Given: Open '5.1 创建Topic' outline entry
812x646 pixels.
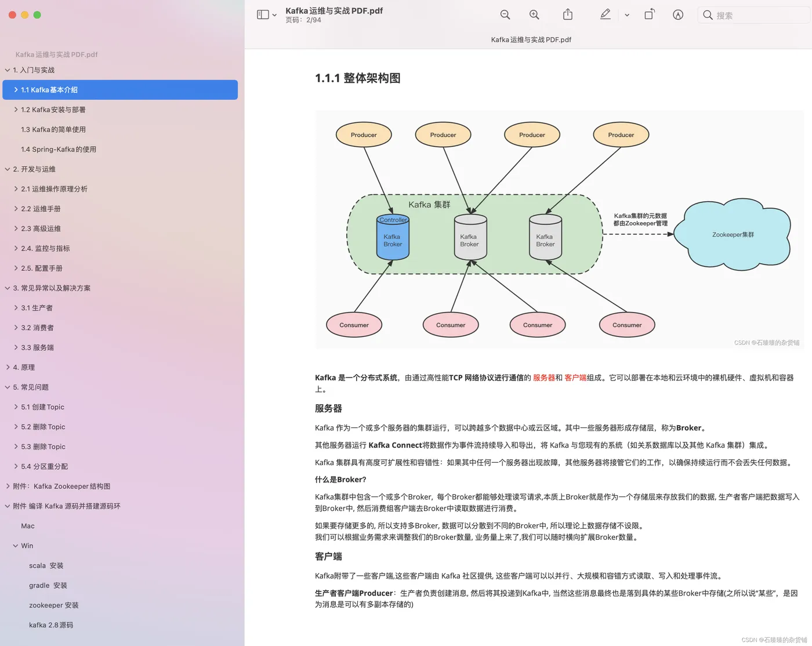Looking at the screenshot, I should coord(42,407).
